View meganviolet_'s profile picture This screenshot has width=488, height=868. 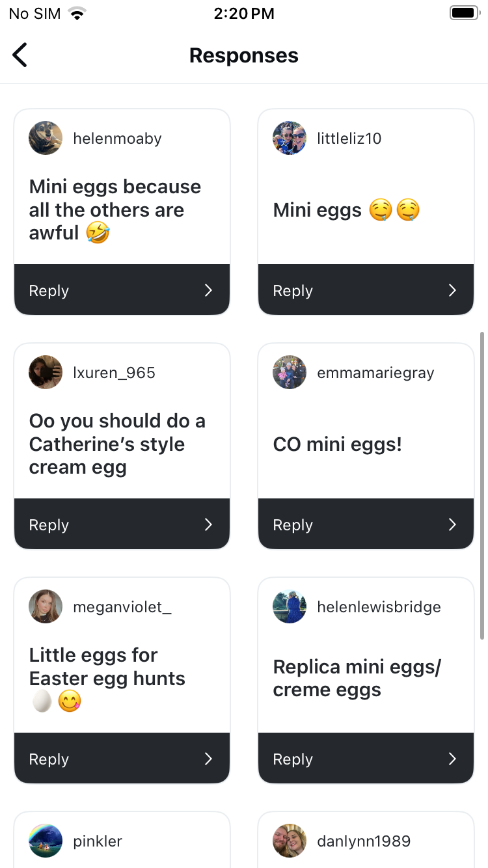coord(46,606)
